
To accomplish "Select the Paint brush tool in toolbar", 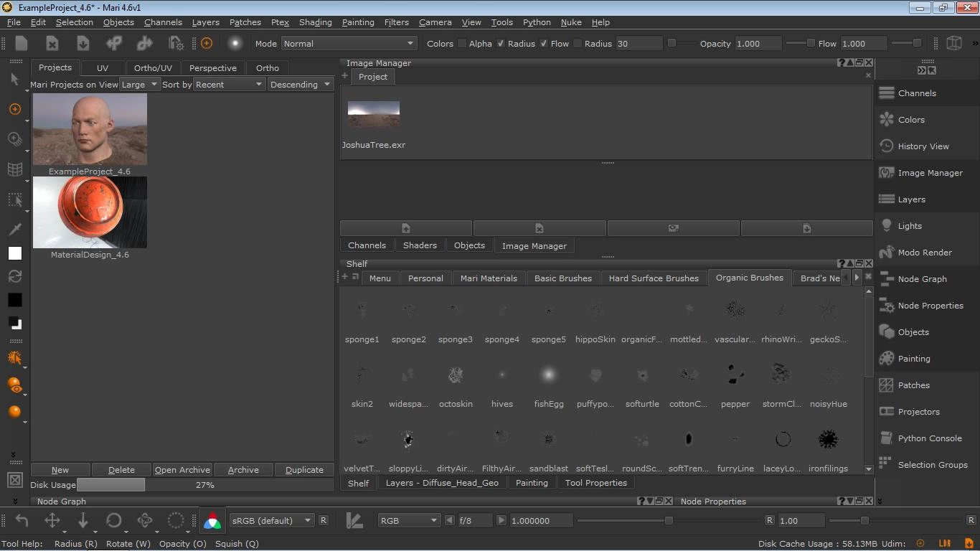I will [x=14, y=109].
